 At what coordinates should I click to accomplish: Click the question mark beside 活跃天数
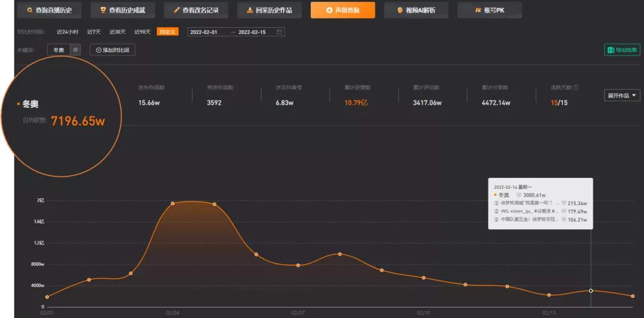coord(576,88)
